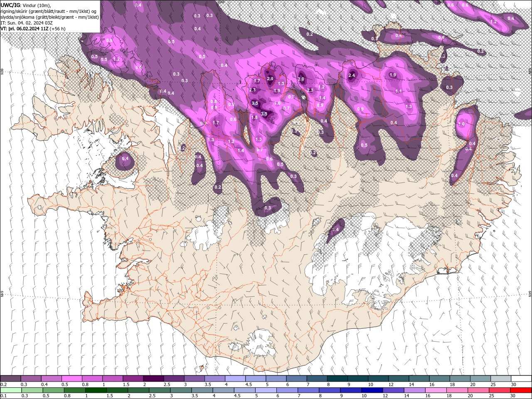Screen dimensions: 532x399
Task: Click the 'UWC/IG: Vindur (10m)' title line
Action: (26, 5)
